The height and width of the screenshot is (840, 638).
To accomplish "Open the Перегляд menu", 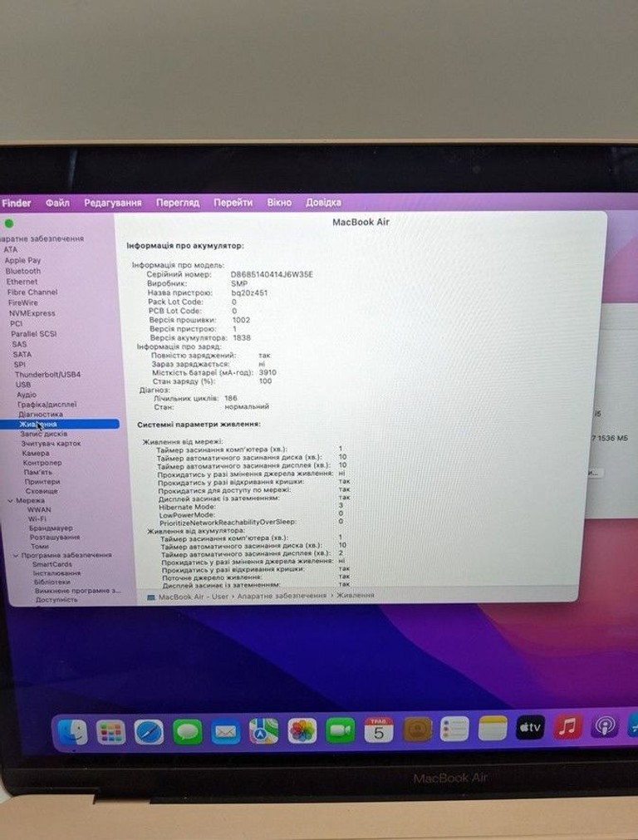I will [177, 203].
